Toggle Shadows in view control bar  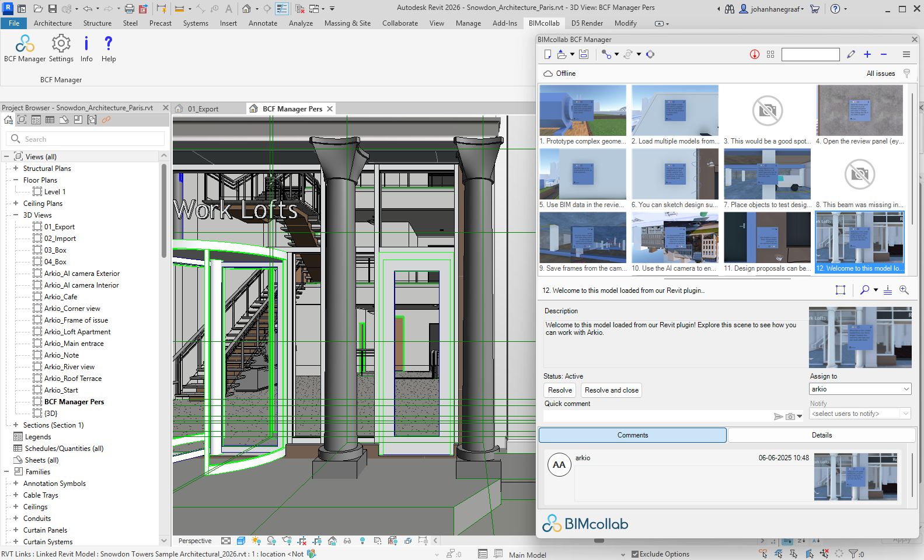coord(271,541)
